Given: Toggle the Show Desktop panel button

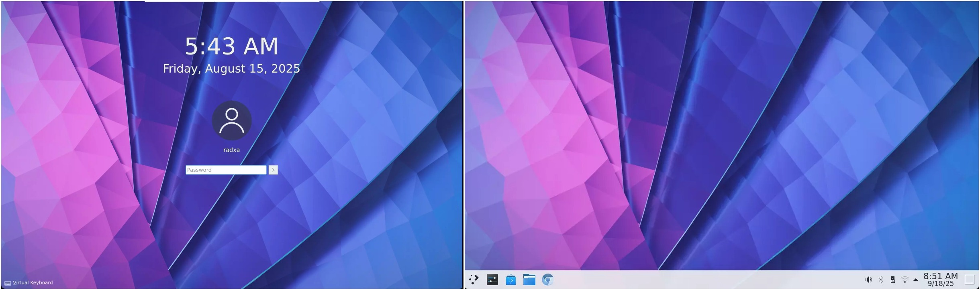Looking at the screenshot, I should pos(970,279).
